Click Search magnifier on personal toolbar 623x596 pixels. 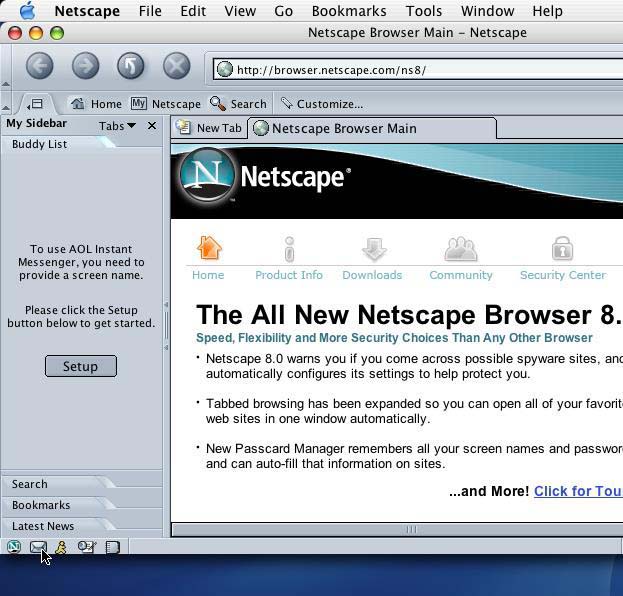(x=238, y=104)
